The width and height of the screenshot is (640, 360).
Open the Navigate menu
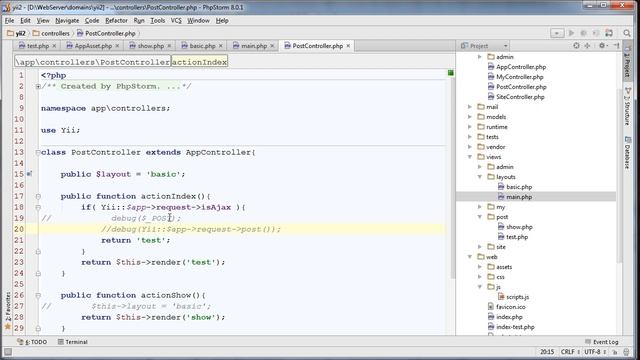point(67,20)
